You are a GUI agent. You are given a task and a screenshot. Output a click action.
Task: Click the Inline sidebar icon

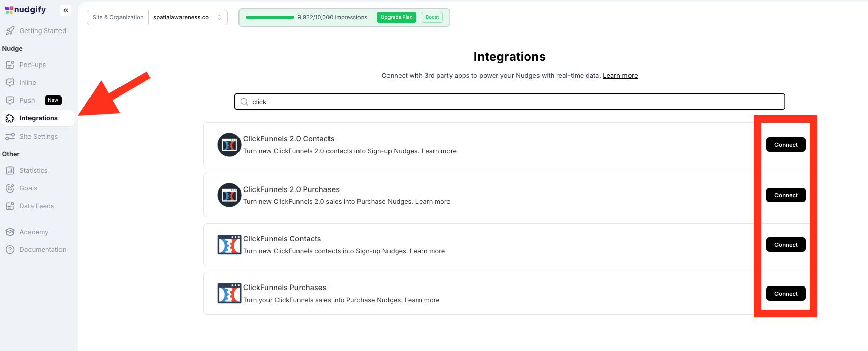click(x=10, y=83)
